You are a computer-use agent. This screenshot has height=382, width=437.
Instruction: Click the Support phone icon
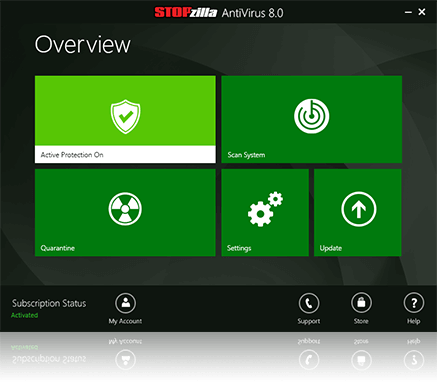[x=309, y=303]
